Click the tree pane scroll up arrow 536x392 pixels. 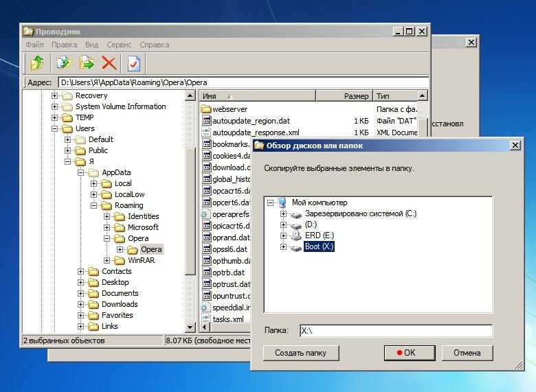tap(190, 95)
